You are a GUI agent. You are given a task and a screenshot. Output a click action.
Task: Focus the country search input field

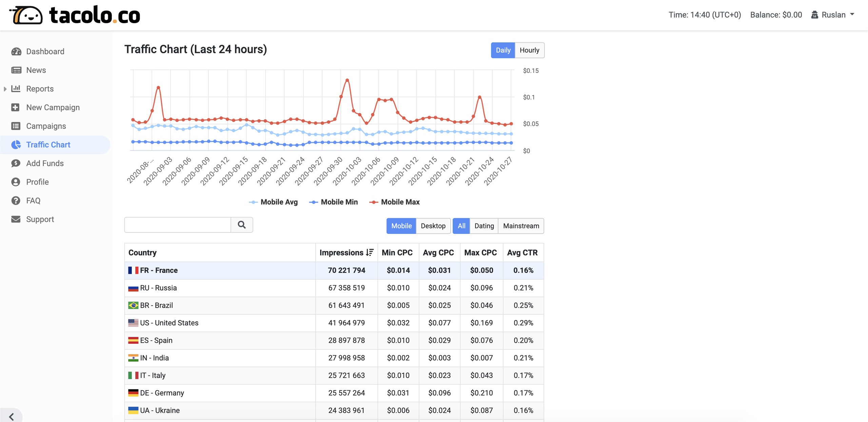pyautogui.click(x=177, y=225)
